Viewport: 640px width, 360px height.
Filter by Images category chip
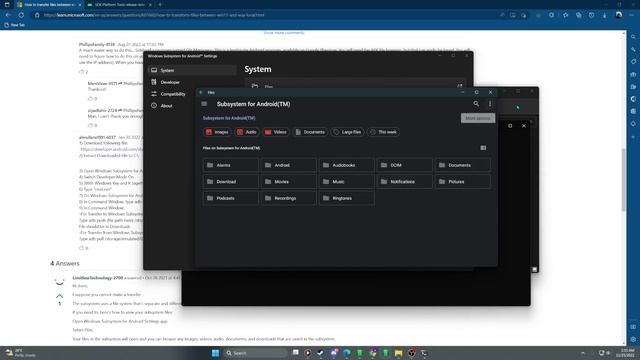point(217,132)
